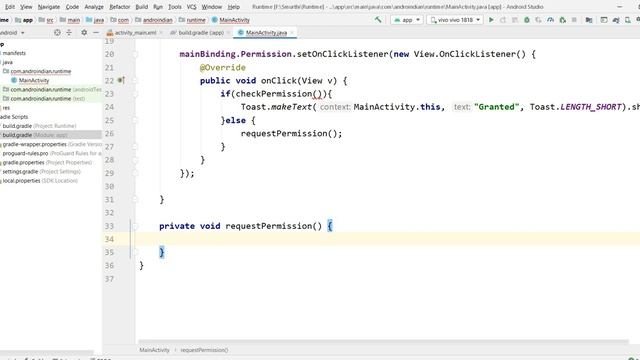The image size is (640, 360).
Task: Click the Apply Changes and Restart Activity icon
Action: point(503,20)
